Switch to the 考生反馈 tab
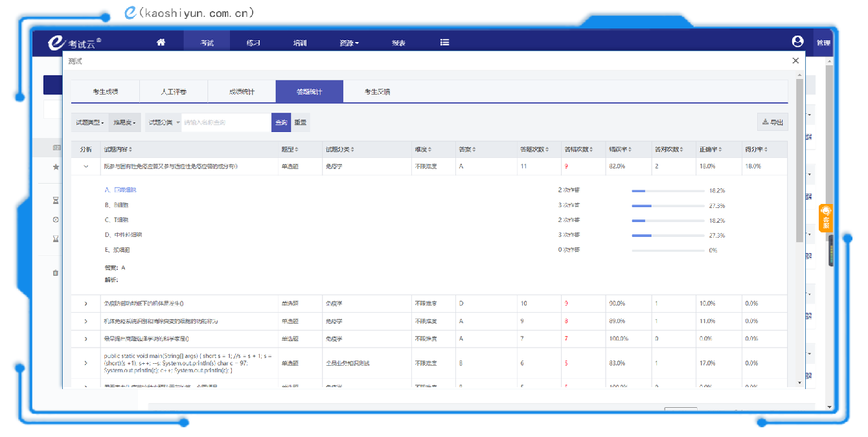 (377, 92)
